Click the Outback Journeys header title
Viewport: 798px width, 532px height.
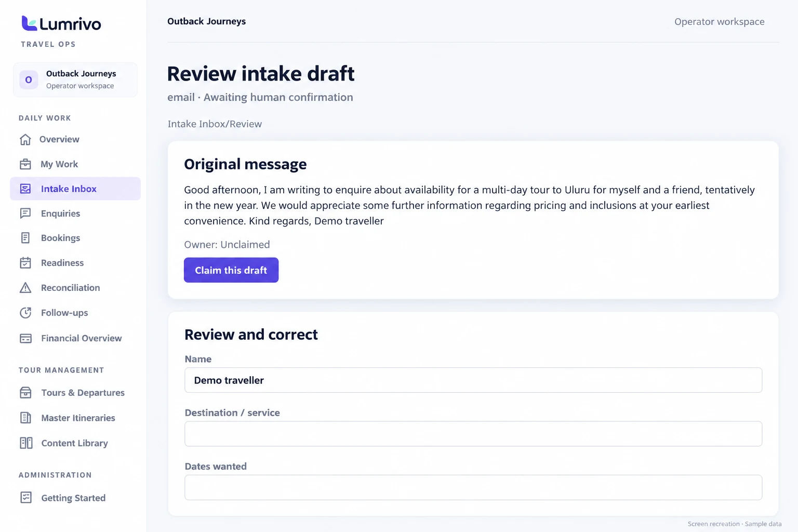[x=207, y=21]
